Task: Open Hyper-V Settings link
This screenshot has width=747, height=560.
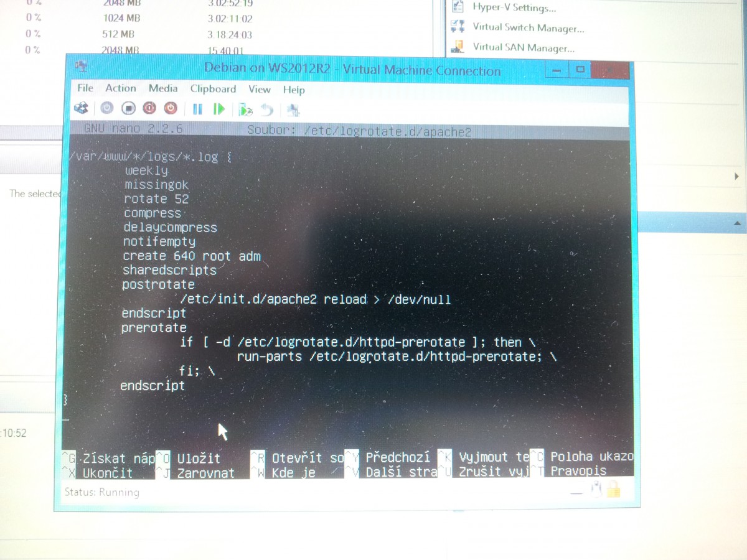Action: click(514, 8)
